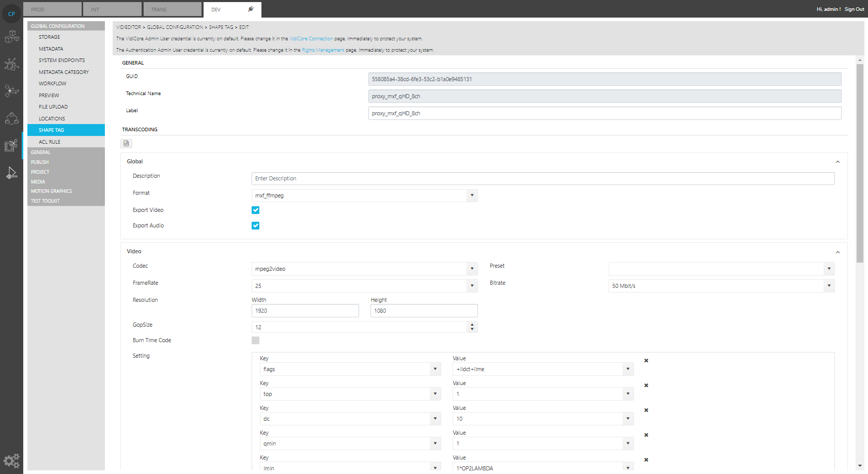Image resolution: width=868 pixels, height=474 pixels.
Task: Open the scissors and filmstrip editor icon
Action: coord(11,146)
